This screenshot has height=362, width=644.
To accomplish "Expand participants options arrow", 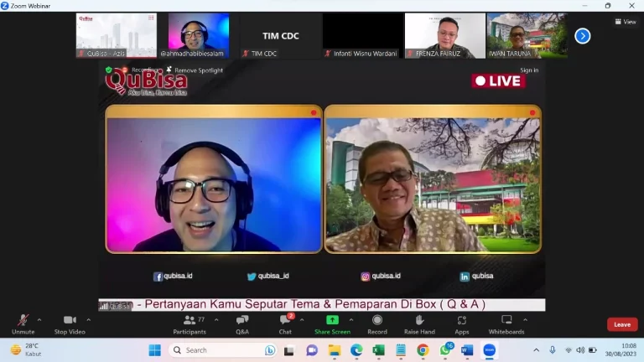I will tap(216, 320).
